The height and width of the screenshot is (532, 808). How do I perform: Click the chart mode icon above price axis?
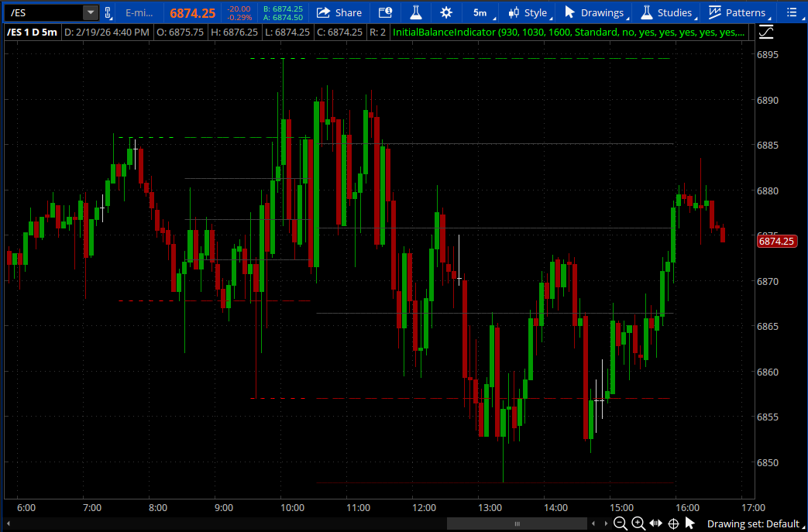tap(765, 33)
